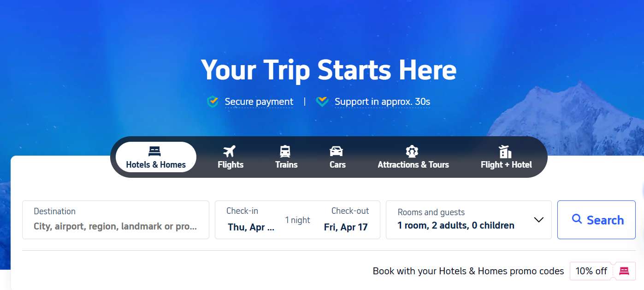The width and height of the screenshot is (644, 290).
Task: Switch to the Flights tab
Action: (230, 157)
